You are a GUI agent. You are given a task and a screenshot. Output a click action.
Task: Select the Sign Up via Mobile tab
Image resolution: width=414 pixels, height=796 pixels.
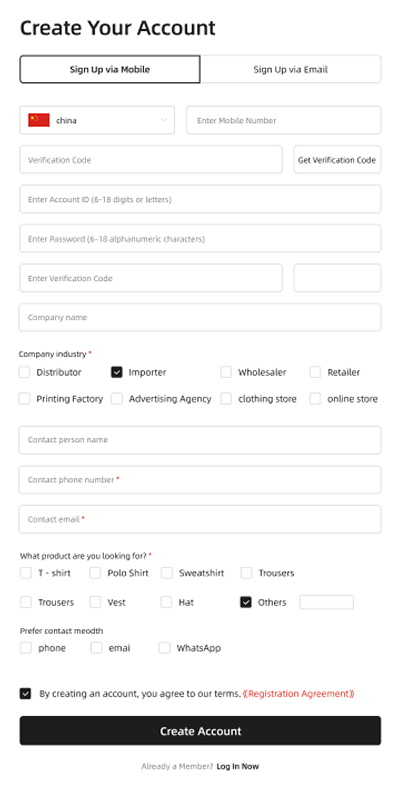point(110,70)
